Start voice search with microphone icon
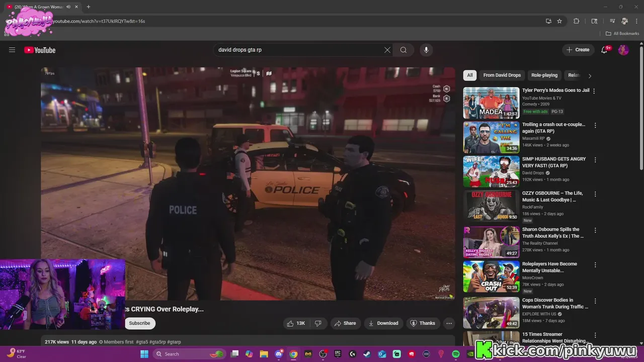644x362 pixels. click(x=426, y=50)
